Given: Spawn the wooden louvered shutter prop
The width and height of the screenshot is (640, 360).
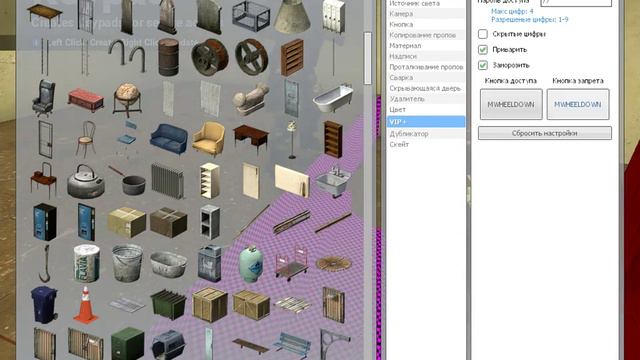Looking at the screenshot, I should point(292,57).
